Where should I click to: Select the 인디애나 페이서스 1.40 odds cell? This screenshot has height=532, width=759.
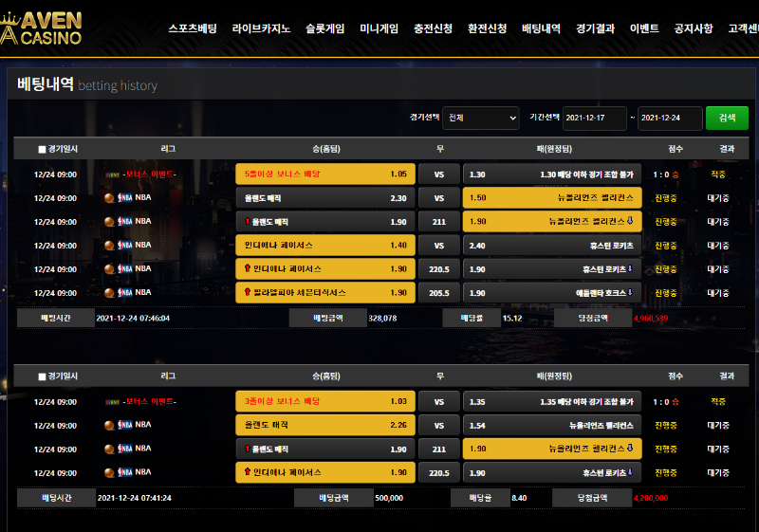(325, 246)
